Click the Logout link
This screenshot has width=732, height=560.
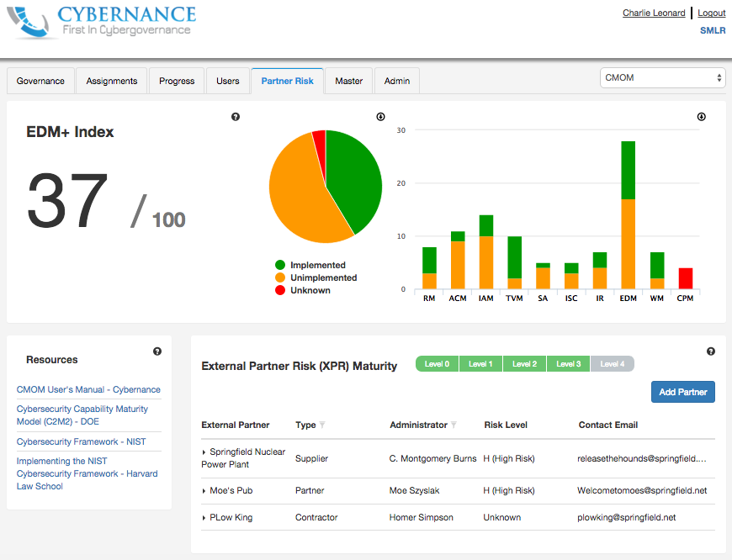pos(712,13)
